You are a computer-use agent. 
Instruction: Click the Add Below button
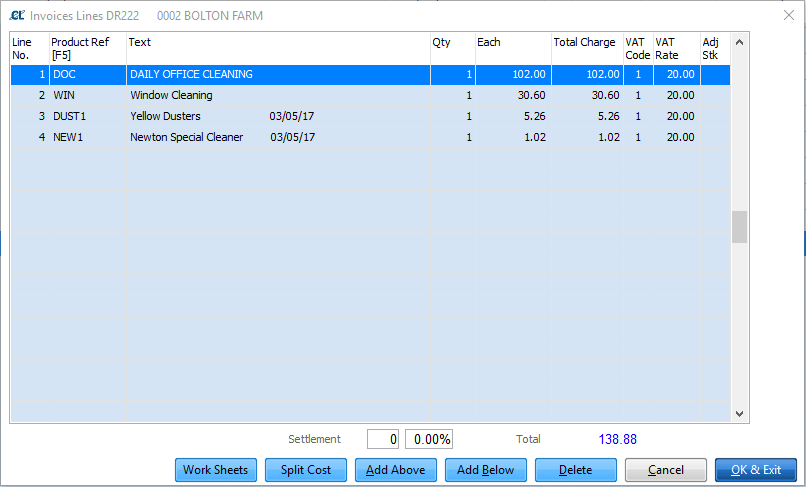[486, 470]
